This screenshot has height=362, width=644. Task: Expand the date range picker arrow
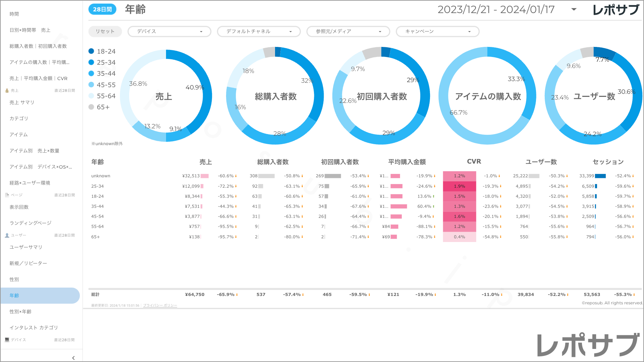[x=574, y=9]
